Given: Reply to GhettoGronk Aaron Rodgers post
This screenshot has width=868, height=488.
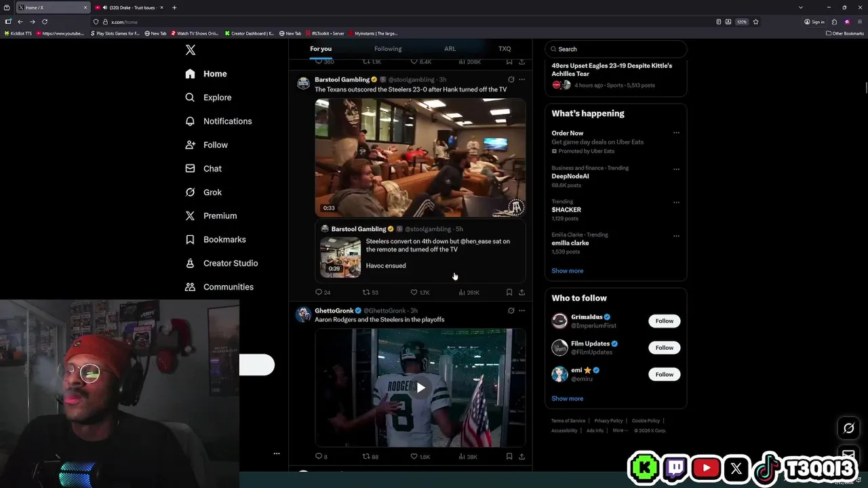Looking at the screenshot, I should [x=321, y=457].
